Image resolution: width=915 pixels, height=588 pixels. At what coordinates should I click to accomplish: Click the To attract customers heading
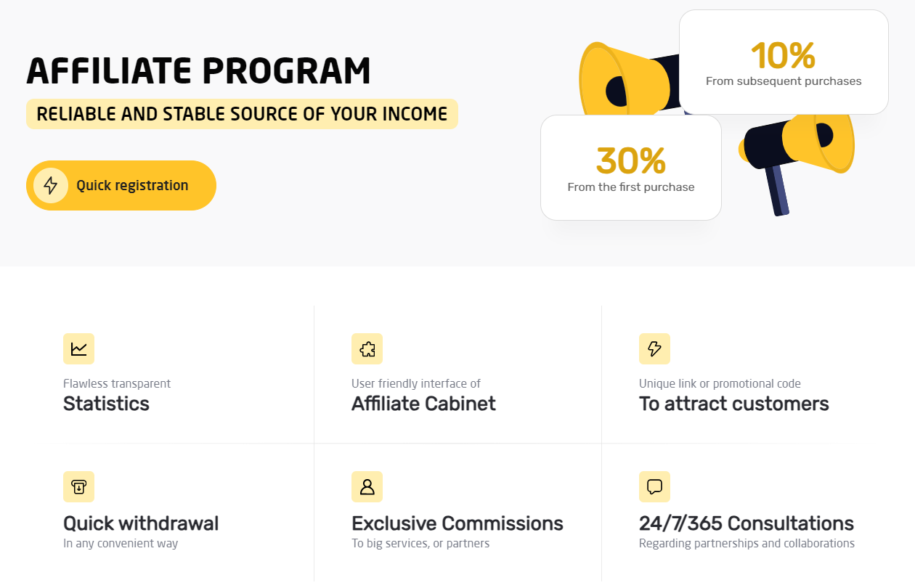click(733, 404)
